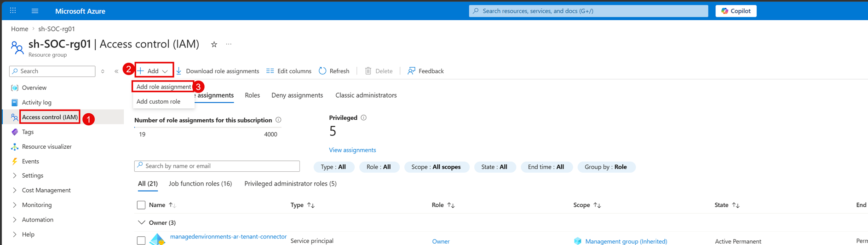Sort by the State column
Viewport: 868px width, 245px height.
click(727, 205)
